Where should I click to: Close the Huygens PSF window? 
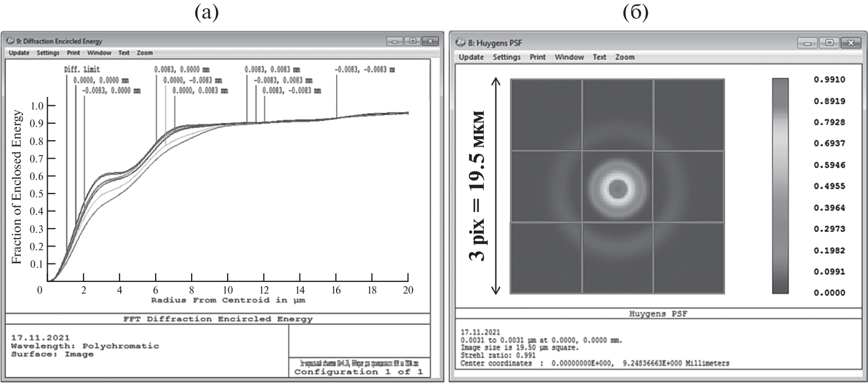tap(851, 43)
